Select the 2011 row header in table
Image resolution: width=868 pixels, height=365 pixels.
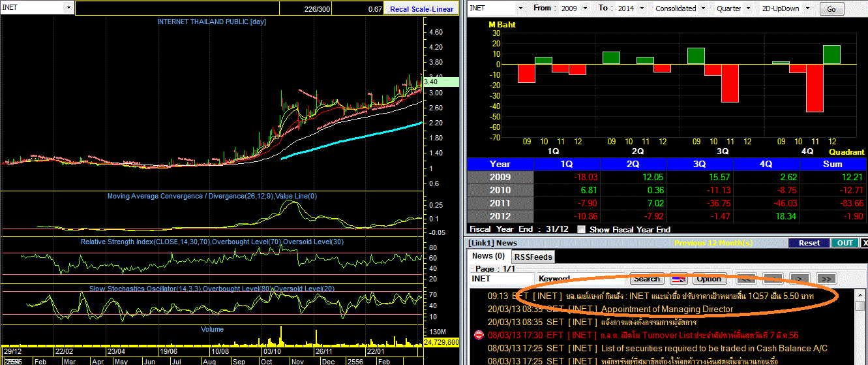click(x=500, y=203)
